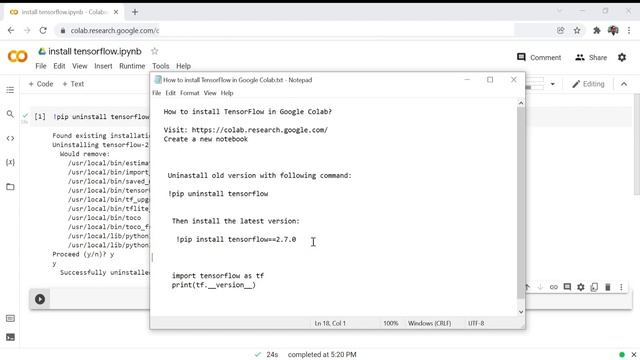Open Notepad Help menu
Image resolution: width=640 pixels, height=360 pixels.
click(227, 93)
